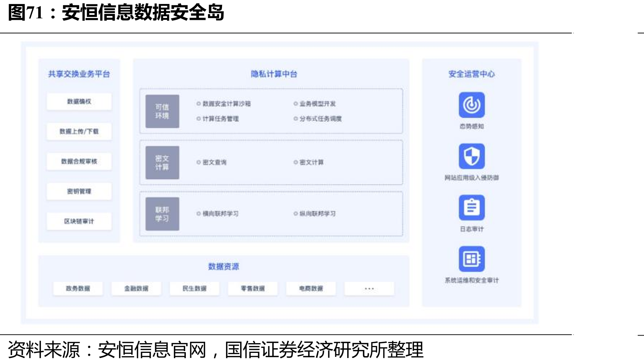Click the 分布式任务调度 bullet item
This screenshot has height=363, width=644.
(317, 118)
